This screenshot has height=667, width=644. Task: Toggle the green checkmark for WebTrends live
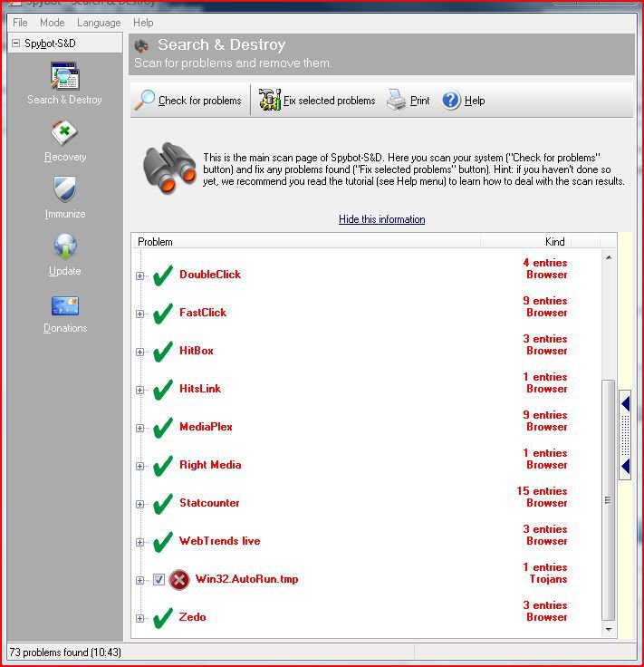163,542
